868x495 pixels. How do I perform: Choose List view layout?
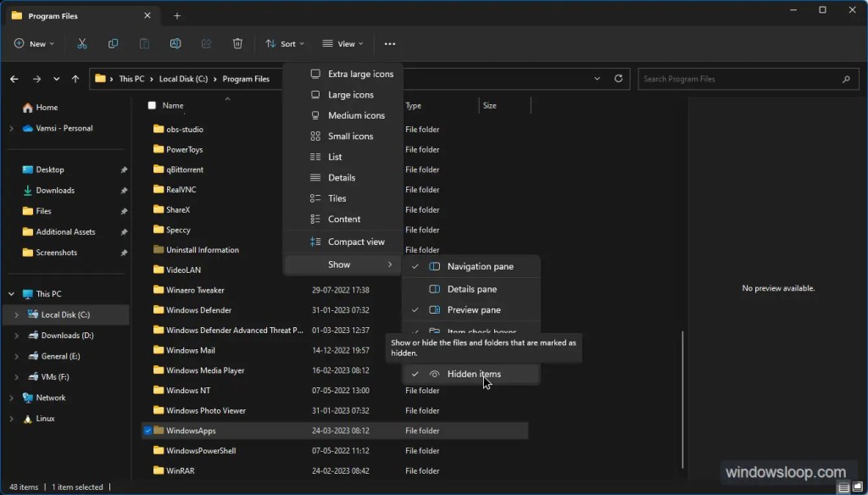342,158
